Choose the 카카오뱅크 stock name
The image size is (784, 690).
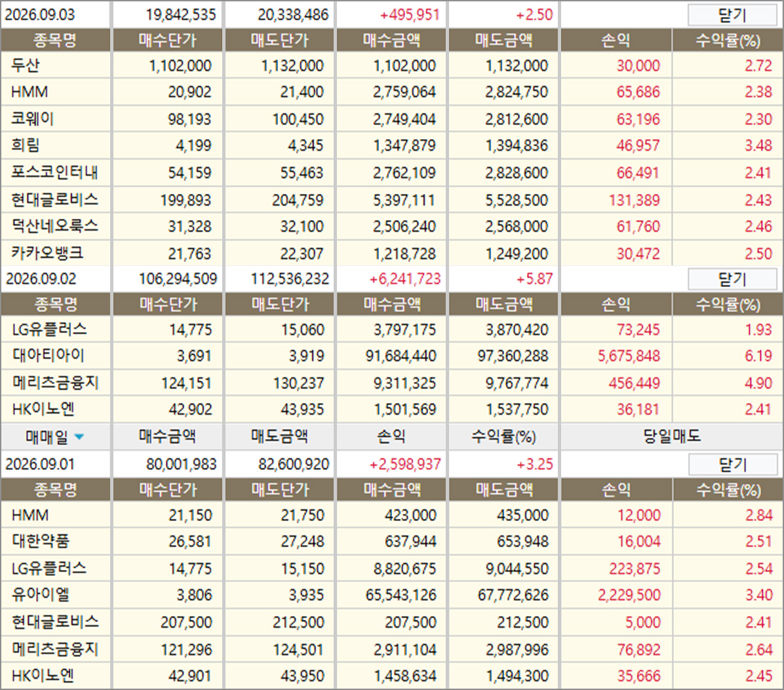[x=47, y=253]
